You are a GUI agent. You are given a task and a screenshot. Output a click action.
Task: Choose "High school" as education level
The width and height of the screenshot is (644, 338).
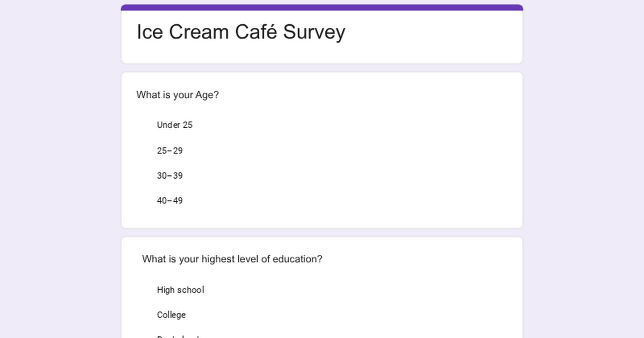180,290
